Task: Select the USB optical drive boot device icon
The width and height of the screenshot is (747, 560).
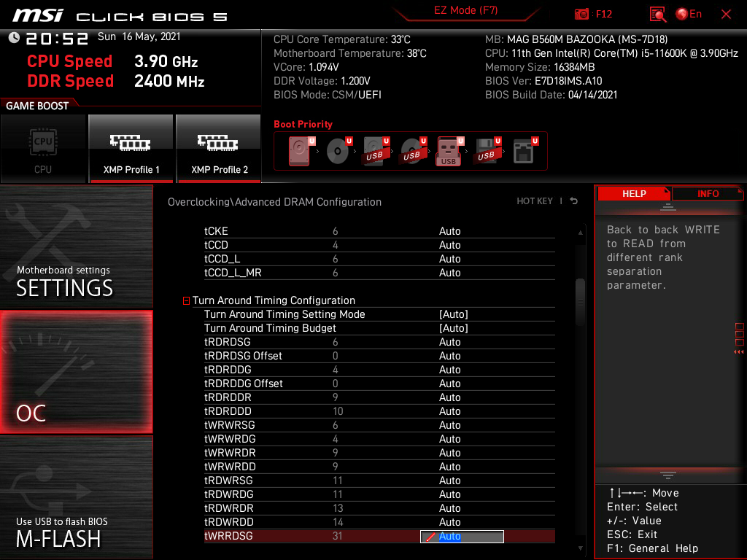Action: pyautogui.click(x=413, y=151)
